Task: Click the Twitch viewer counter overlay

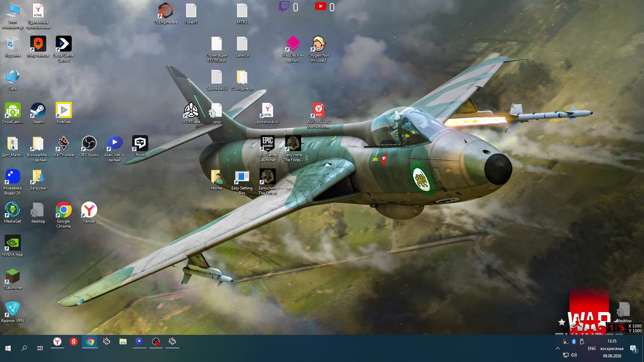Action: click(x=289, y=7)
